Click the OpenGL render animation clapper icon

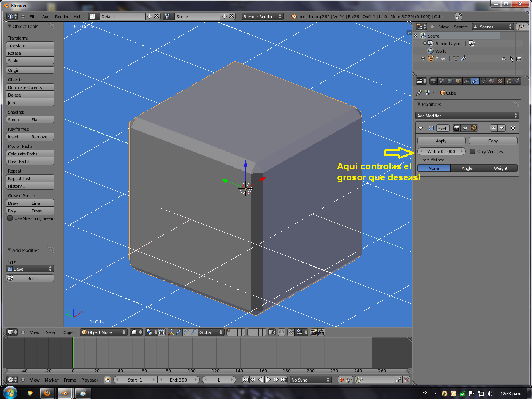321,332
